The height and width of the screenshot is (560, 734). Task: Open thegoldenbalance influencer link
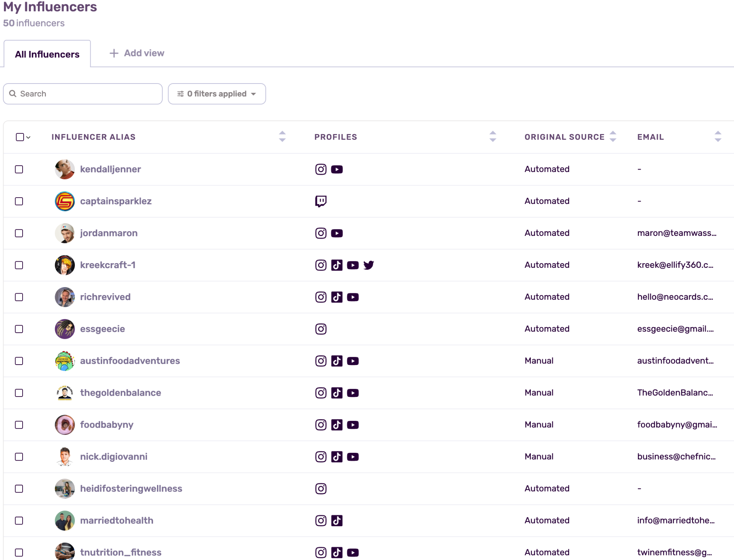(x=120, y=393)
